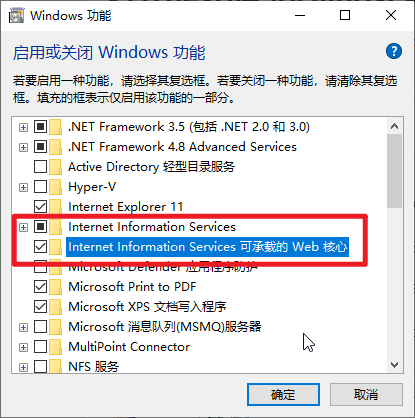This screenshot has width=415, height=418.
Task: Click the Hyper-V folder icon
Action: [x=56, y=187]
